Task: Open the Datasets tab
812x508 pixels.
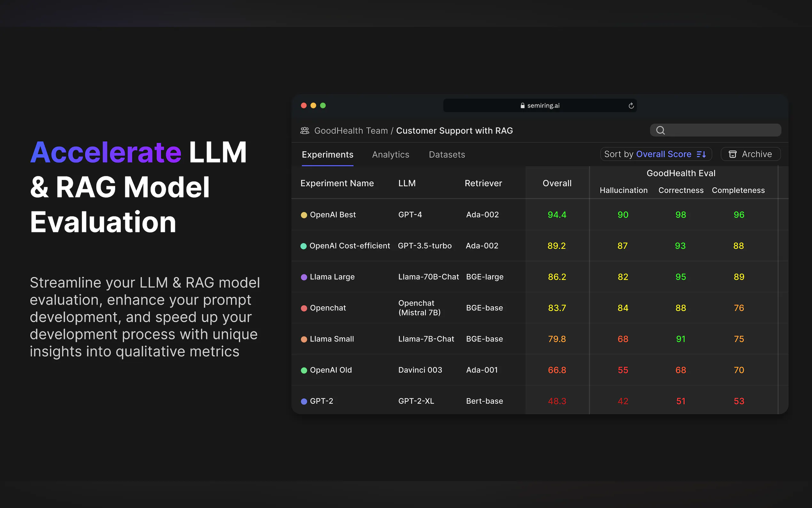Action: [447, 155]
